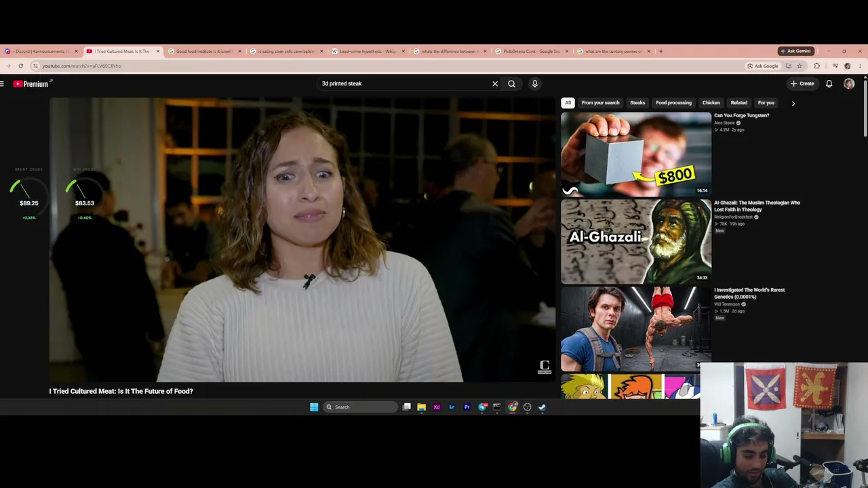This screenshot has width=868, height=488.
Task: Open the Chrome profile avatar
Action: click(x=848, y=66)
